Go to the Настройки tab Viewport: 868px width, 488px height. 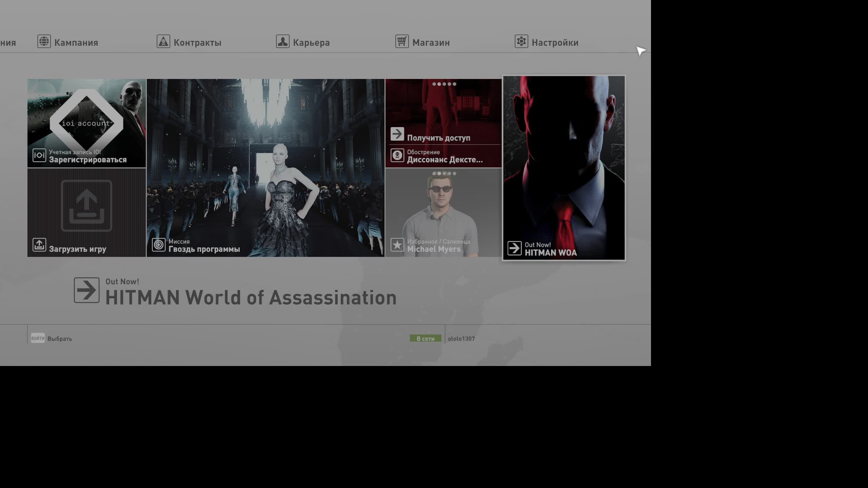tap(555, 43)
